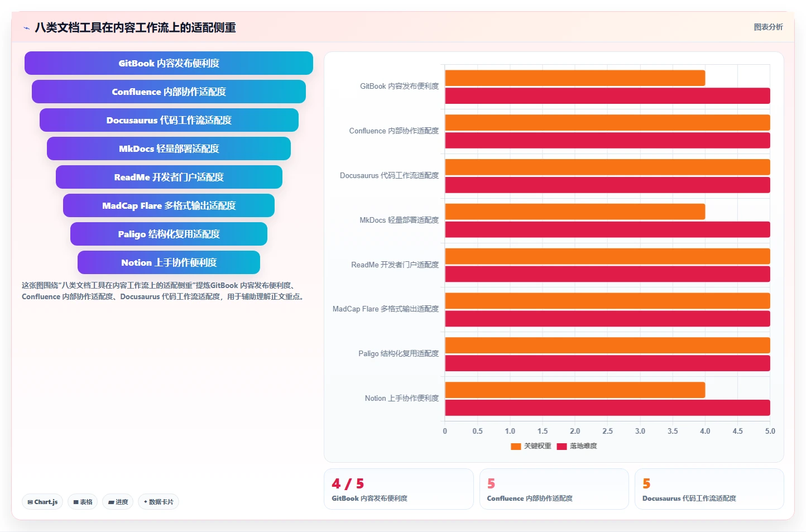This screenshot has width=806, height=532.
Task: Click the 2.5 tick on the x-axis
Action: tap(607, 432)
